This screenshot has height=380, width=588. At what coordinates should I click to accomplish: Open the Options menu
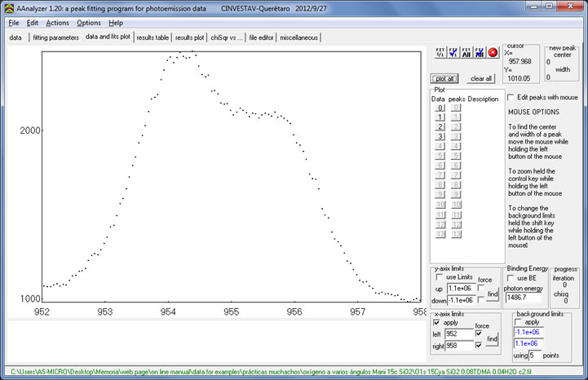point(89,23)
